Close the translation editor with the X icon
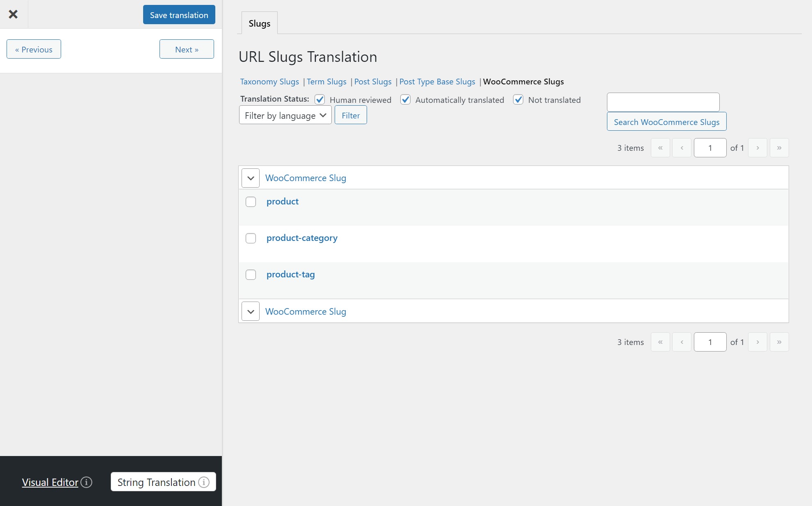The image size is (812, 506). pyautogui.click(x=13, y=14)
